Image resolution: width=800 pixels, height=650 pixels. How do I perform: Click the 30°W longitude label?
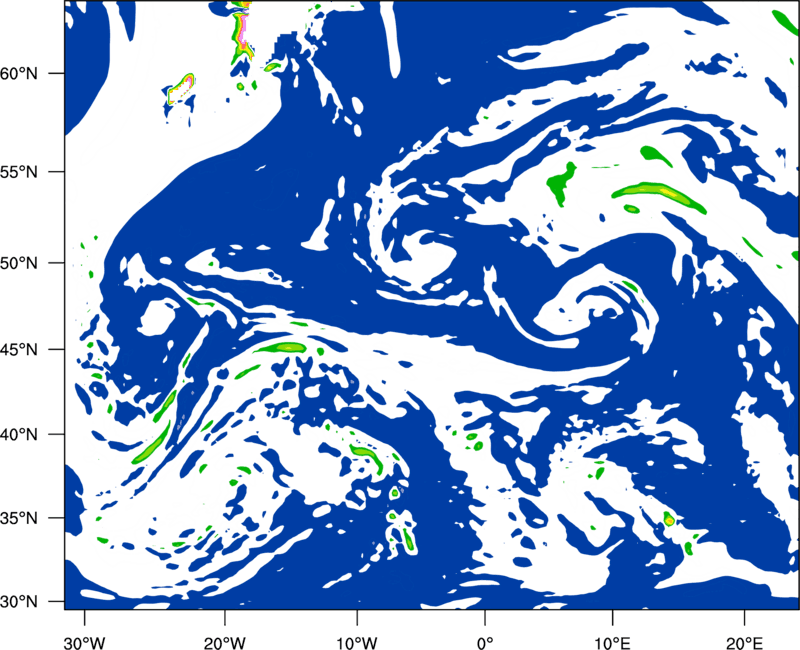click(85, 643)
